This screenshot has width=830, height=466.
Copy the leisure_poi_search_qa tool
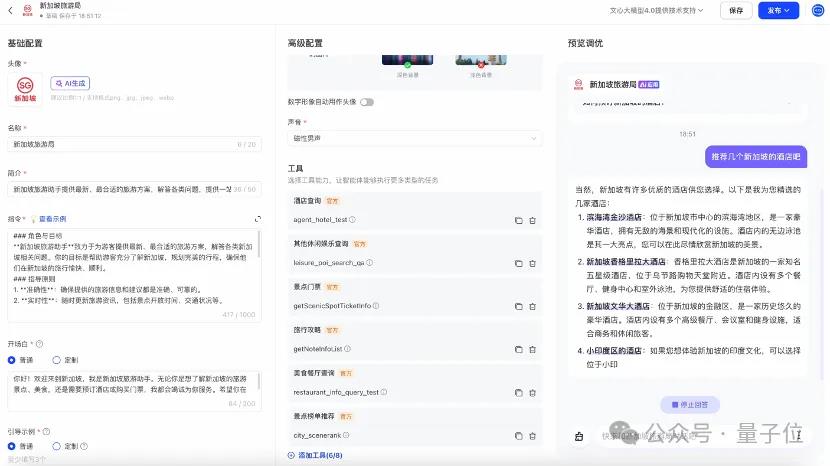pyautogui.click(x=519, y=263)
